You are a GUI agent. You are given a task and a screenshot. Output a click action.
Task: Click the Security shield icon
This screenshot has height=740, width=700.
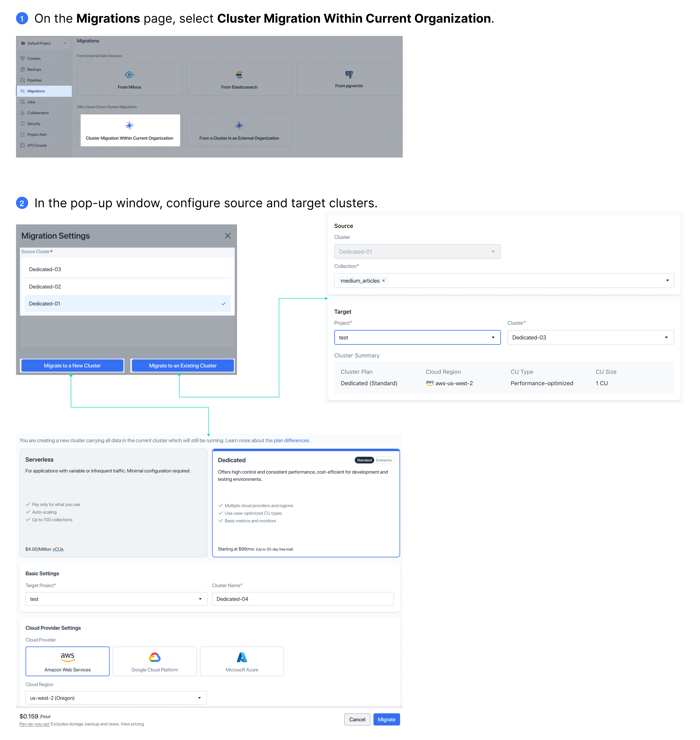click(x=22, y=124)
